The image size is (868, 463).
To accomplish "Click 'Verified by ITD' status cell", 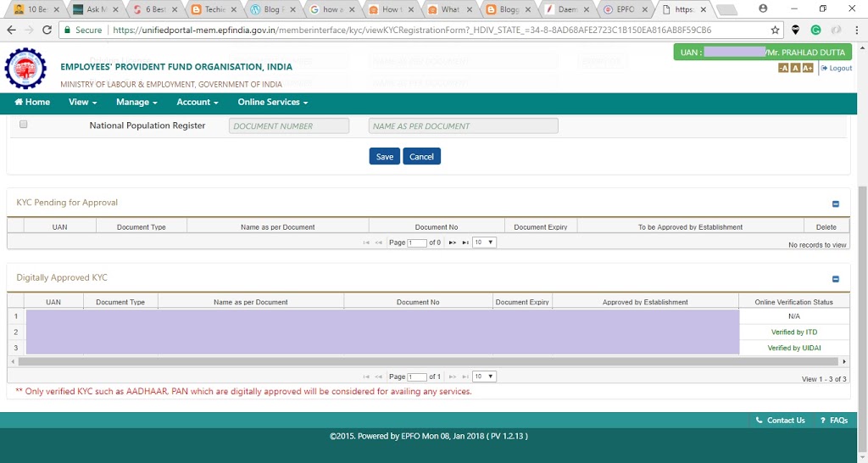I will click(793, 332).
